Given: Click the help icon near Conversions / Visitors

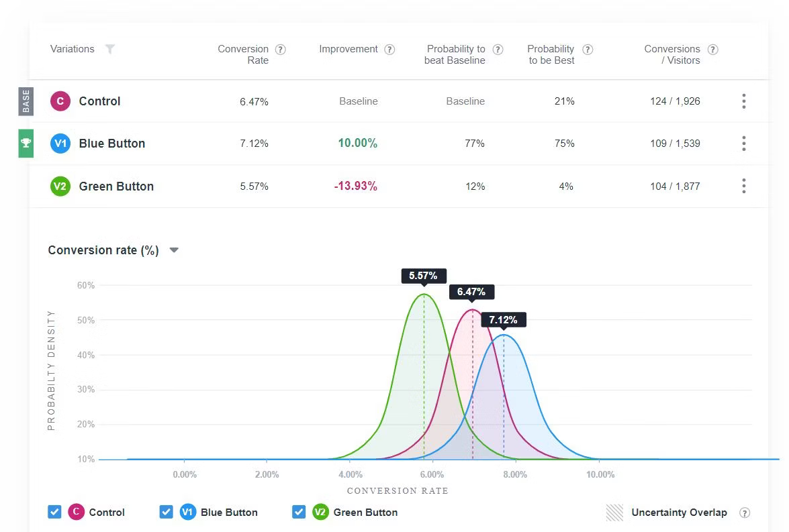Looking at the screenshot, I should click(712, 48).
